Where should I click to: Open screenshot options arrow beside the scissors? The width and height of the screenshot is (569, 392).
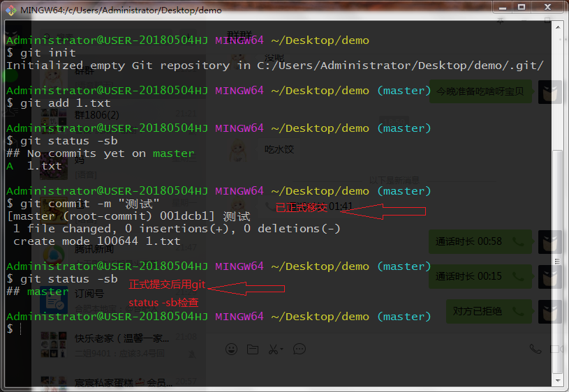(281, 349)
